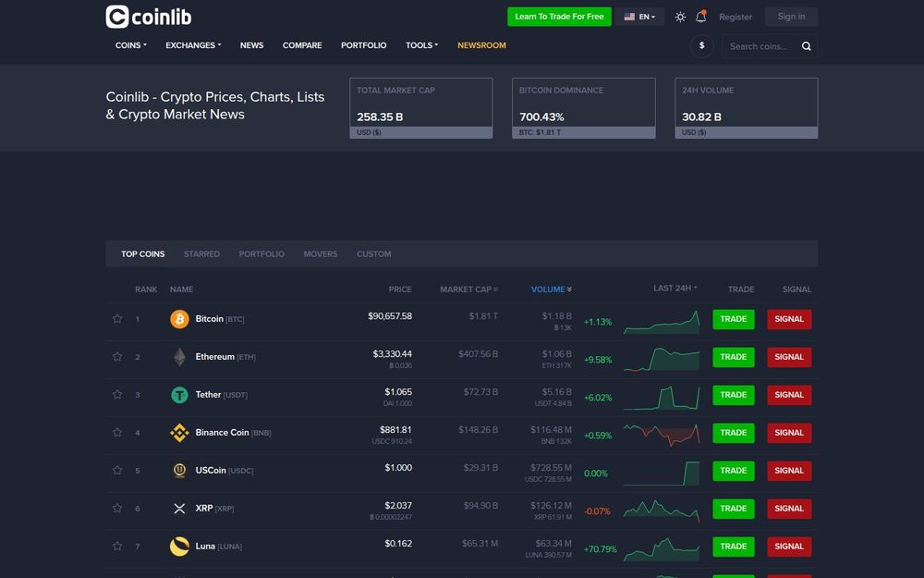The height and width of the screenshot is (578, 924).
Task: Switch to the MOVERS tab
Action: point(321,254)
